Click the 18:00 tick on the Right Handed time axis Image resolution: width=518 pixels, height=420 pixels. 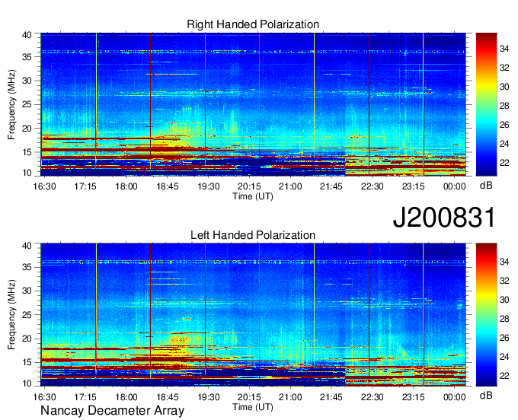[126, 186]
